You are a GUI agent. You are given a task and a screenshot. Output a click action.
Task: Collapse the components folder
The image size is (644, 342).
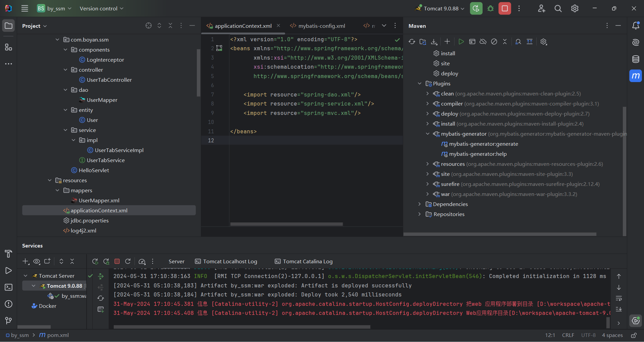click(x=65, y=50)
